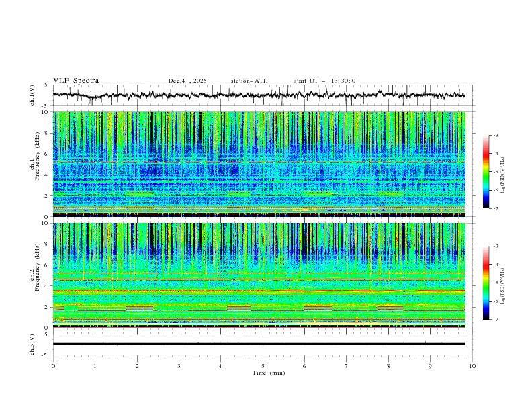Click the ch.2 spectrogram panel

tap(259, 275)
